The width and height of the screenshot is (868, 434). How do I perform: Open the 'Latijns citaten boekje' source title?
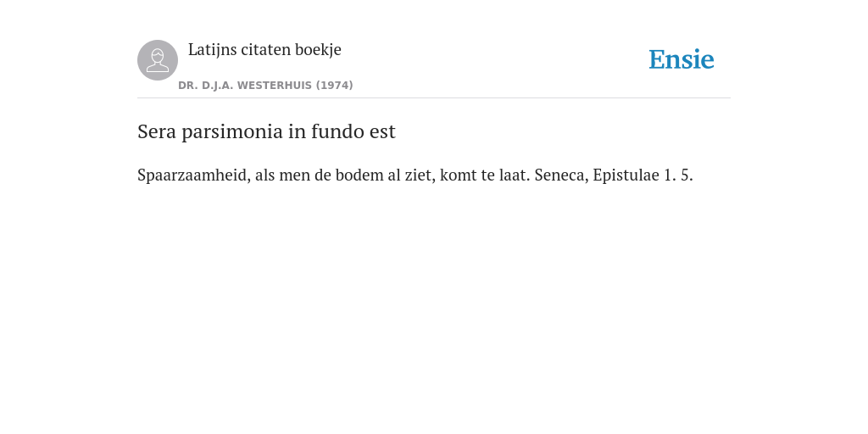(x=264, y=50)
